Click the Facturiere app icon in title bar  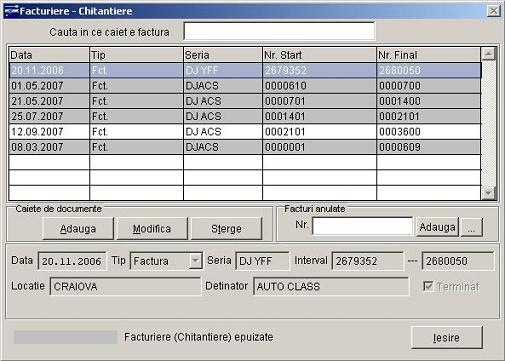(11, 11)
